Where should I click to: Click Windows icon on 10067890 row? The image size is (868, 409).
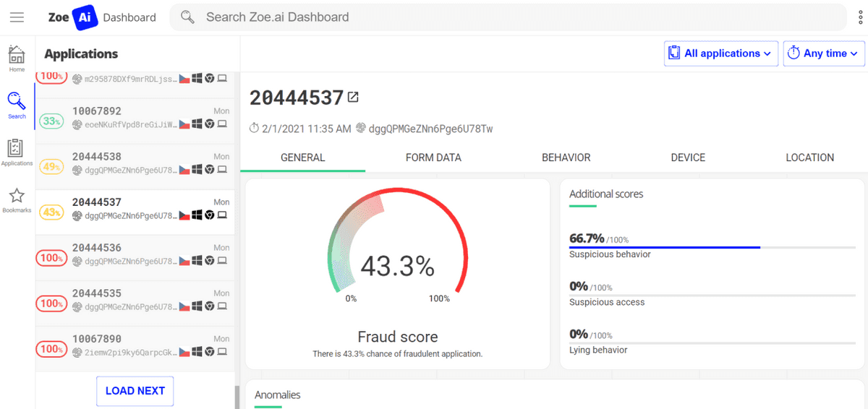coord(197,352)
